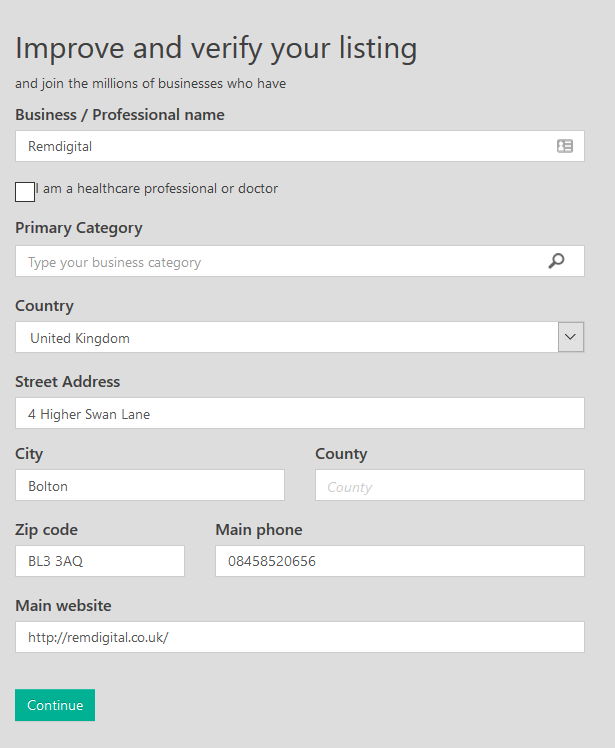The width and height of the screenshot is (615, 748).
Task: Click the 'Improve and verify your listing' heading
Action: [216, 49]
